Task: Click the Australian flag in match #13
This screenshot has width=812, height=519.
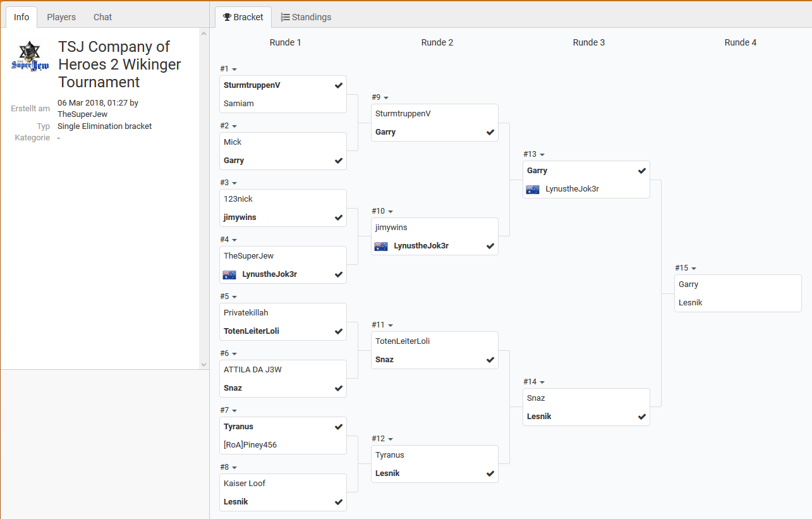Action: click(x=533, y=189)
